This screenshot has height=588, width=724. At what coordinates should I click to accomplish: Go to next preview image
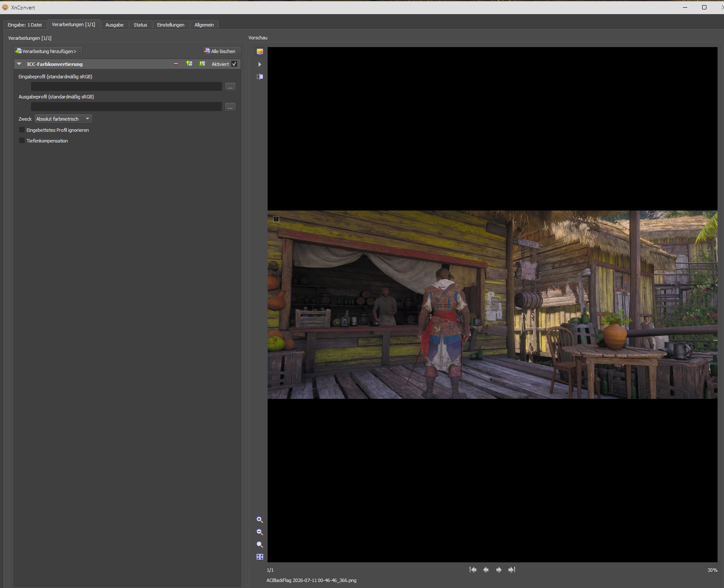[499, 570]
